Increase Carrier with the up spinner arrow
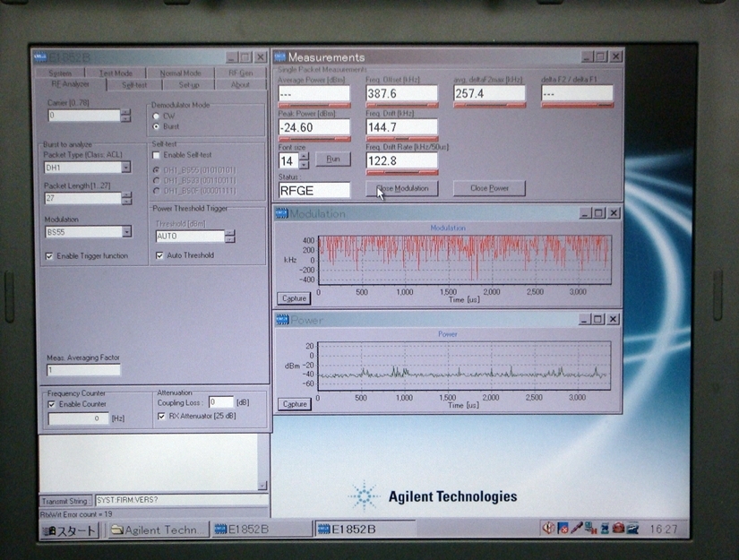The image size is (739, 560). tap(125, 112)
